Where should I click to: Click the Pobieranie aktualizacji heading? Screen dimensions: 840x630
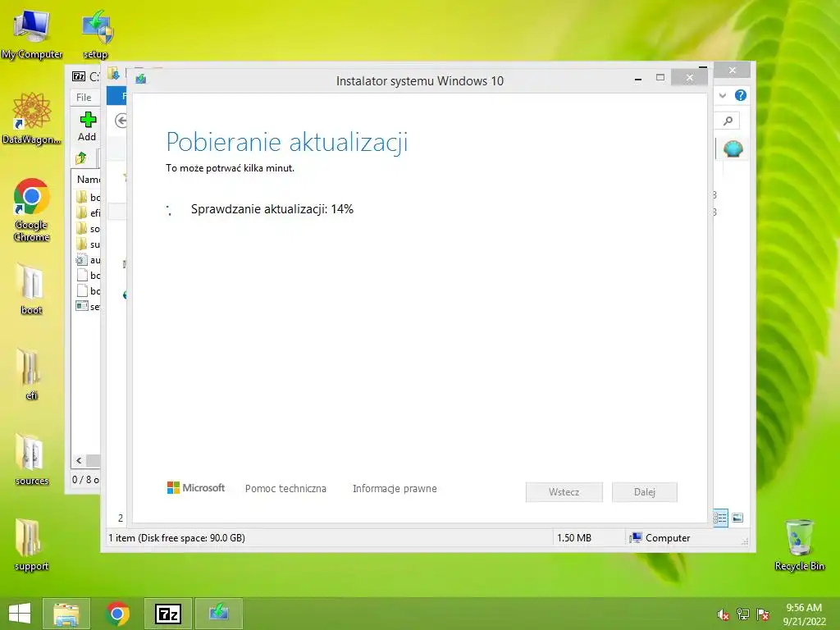287,142
